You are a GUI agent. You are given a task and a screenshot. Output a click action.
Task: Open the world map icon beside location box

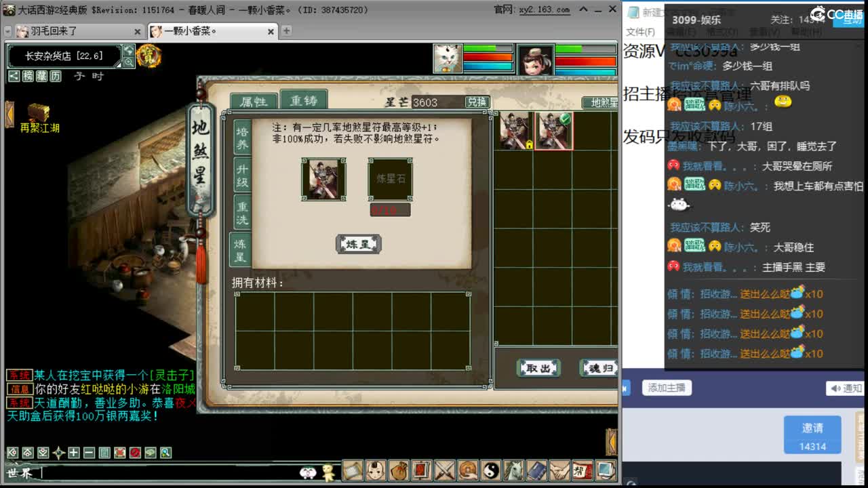point(129,50)
